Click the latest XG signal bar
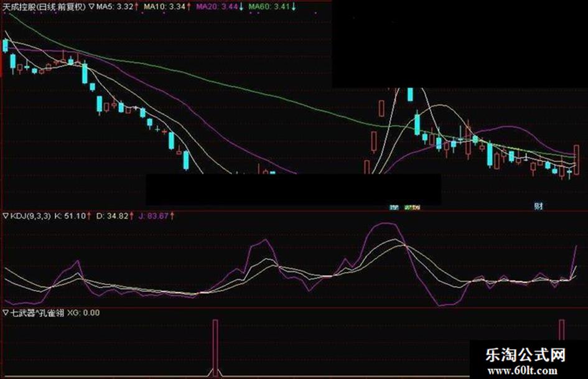The image size is (588, 379). point(561,330)
